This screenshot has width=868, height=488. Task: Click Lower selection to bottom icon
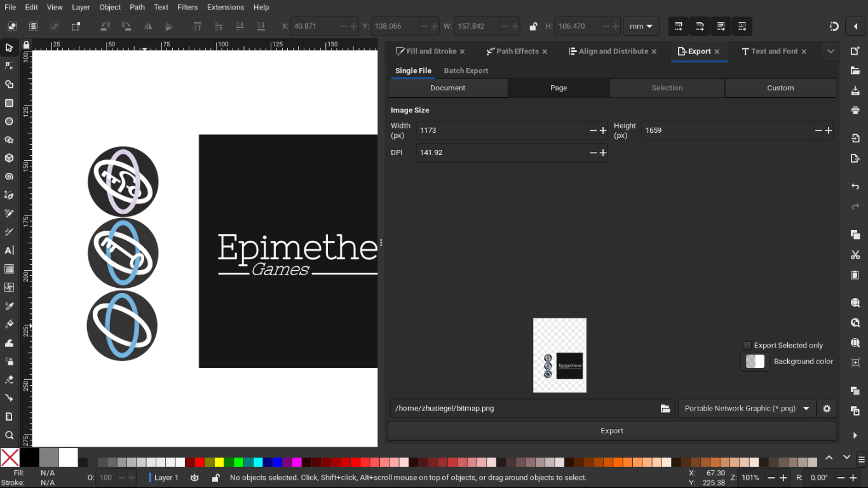click(x=261, y=26)
